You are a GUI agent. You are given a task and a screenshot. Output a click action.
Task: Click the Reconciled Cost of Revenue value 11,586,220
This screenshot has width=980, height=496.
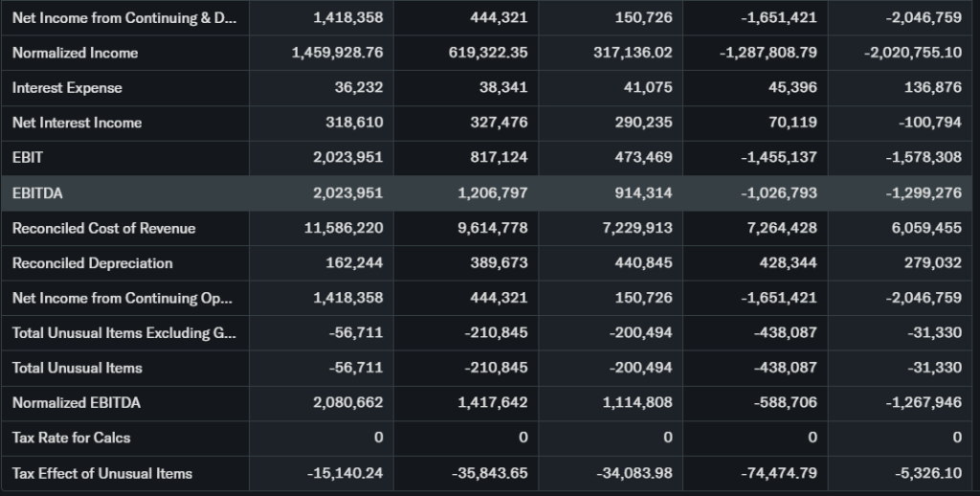343,228
